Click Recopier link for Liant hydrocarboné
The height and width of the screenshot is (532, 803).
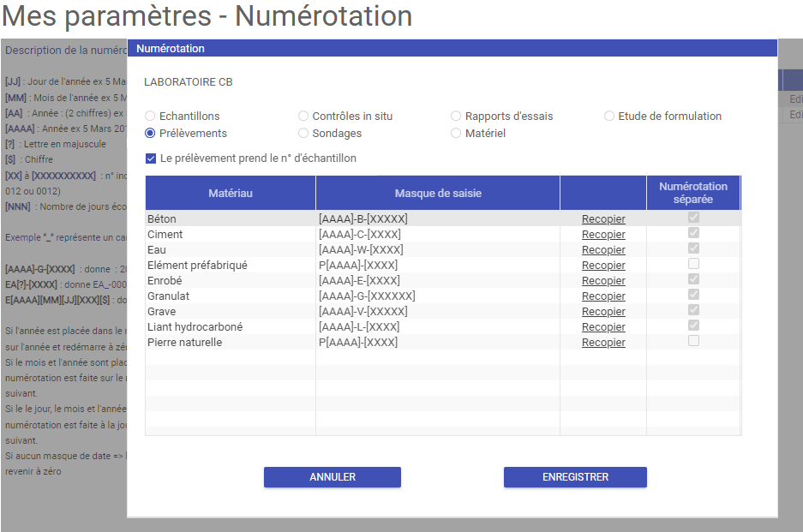[x=603, y=326]
